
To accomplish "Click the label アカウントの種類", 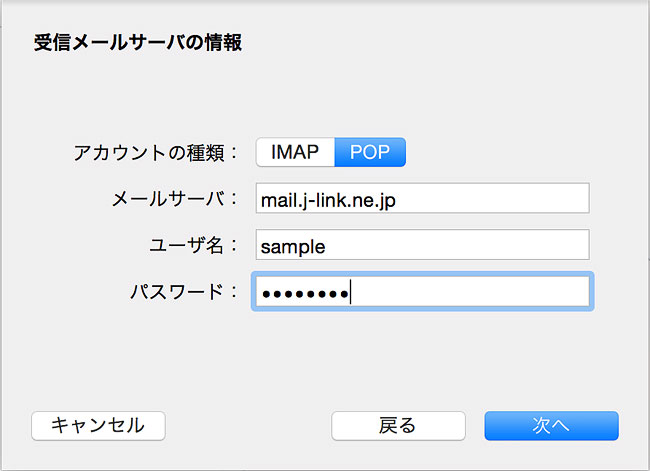I will pos(155,153).
